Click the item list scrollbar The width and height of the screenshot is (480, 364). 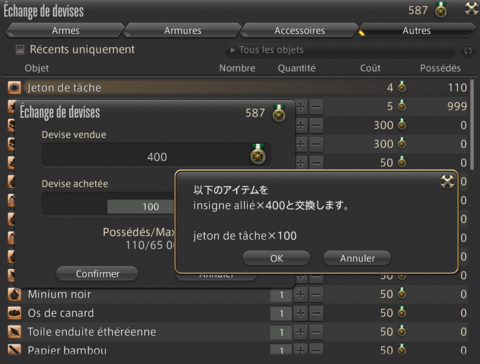(x=472, y=125)
